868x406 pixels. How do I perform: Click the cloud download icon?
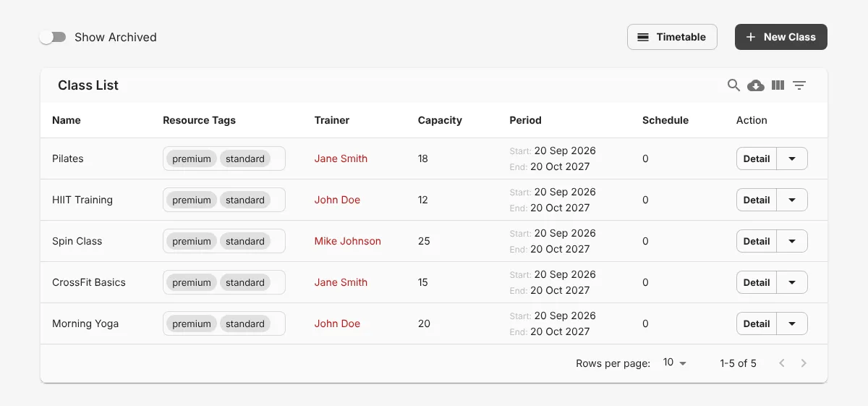tap(756, 85)
